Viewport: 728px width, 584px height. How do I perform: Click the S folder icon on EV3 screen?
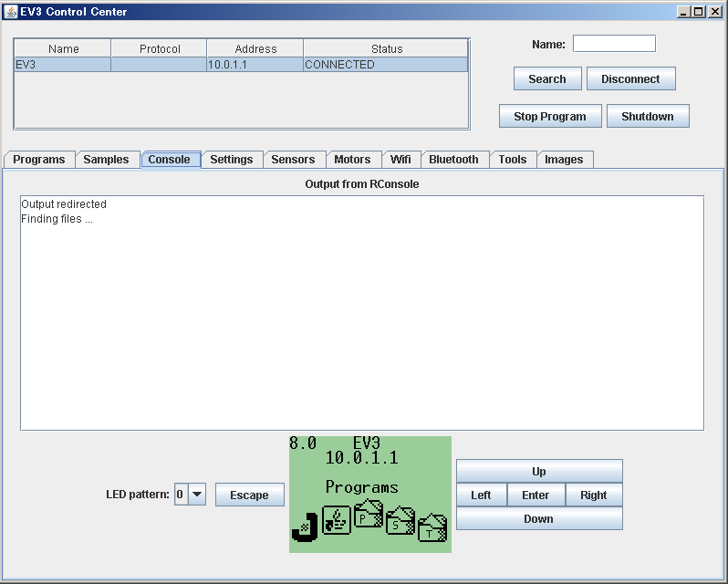click(x=400, y=520)
